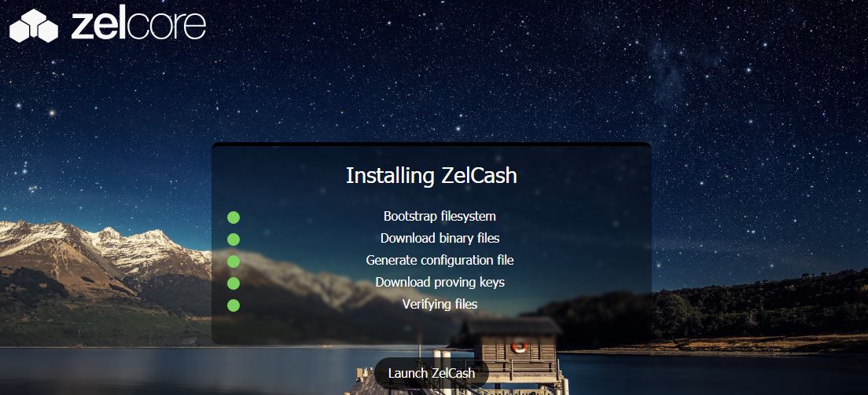Select the green status dot for Verifying files
Image resolution: width=868 pixels, height=395 pixels.
234,305
